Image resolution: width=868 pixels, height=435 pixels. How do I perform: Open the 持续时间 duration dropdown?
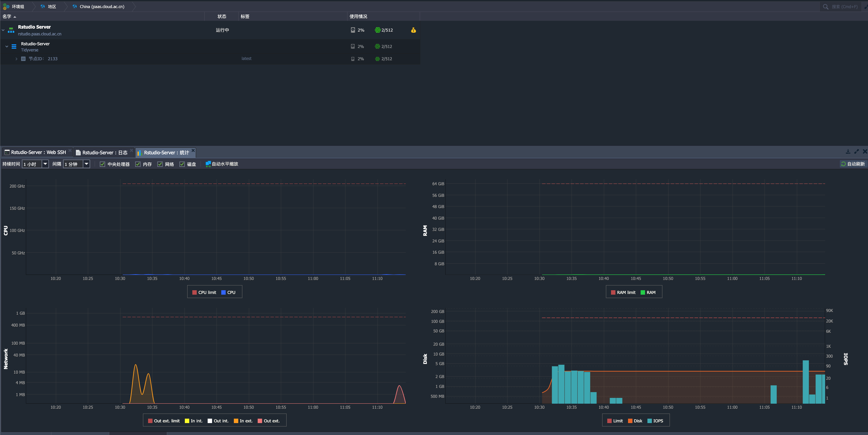coord(45,164)
